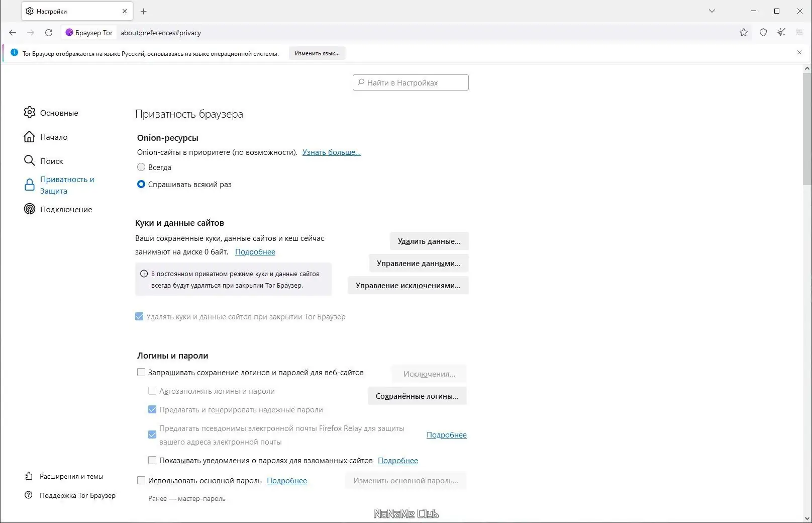Click the scrollbar down arrow
Viewport: 812px width, 523px height.
click(807, 518)
